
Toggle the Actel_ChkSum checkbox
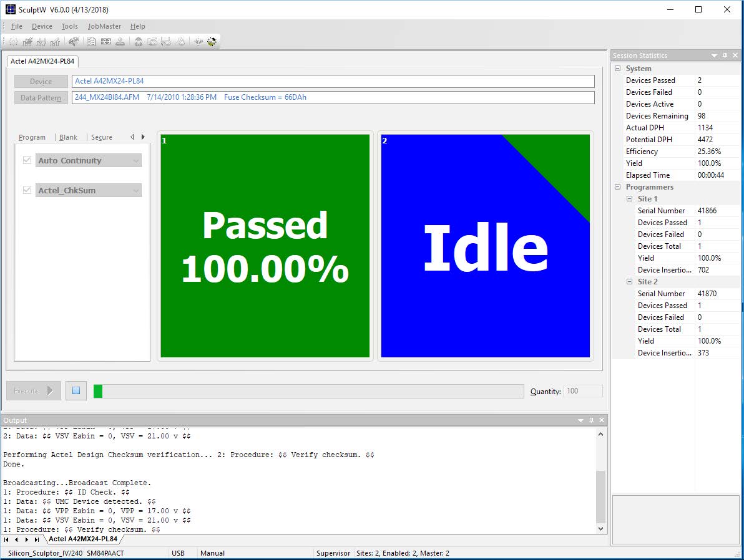coord(27,190)
